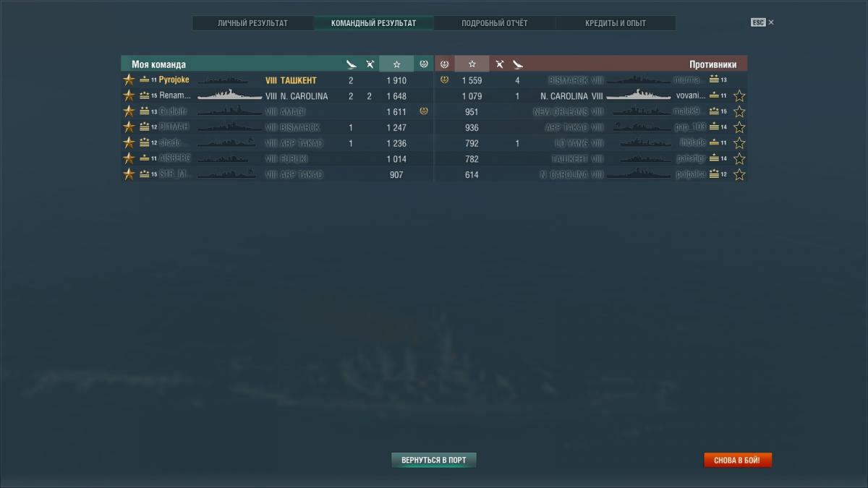Click gold star next to Pyrojoke
Screen dimensions: 868x488
coord(129,80)
